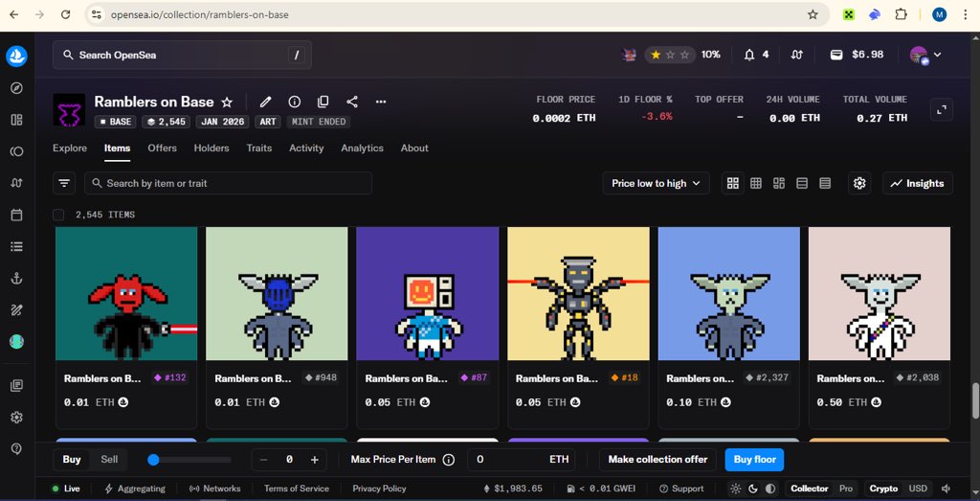Click the sweep quantity slider handle
Screen dimensions: 980x501
(153, 460)
